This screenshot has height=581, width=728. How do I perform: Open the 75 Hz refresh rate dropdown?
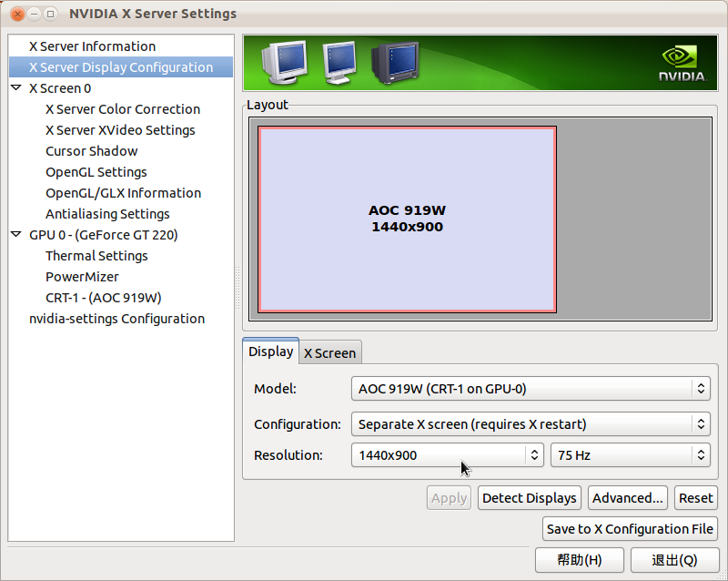click(631, 455)
